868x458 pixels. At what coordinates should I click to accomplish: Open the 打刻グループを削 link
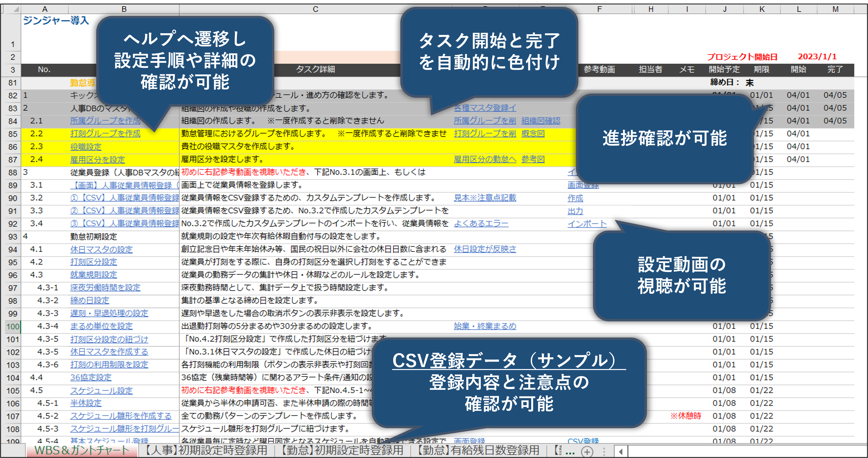point(485,133)
